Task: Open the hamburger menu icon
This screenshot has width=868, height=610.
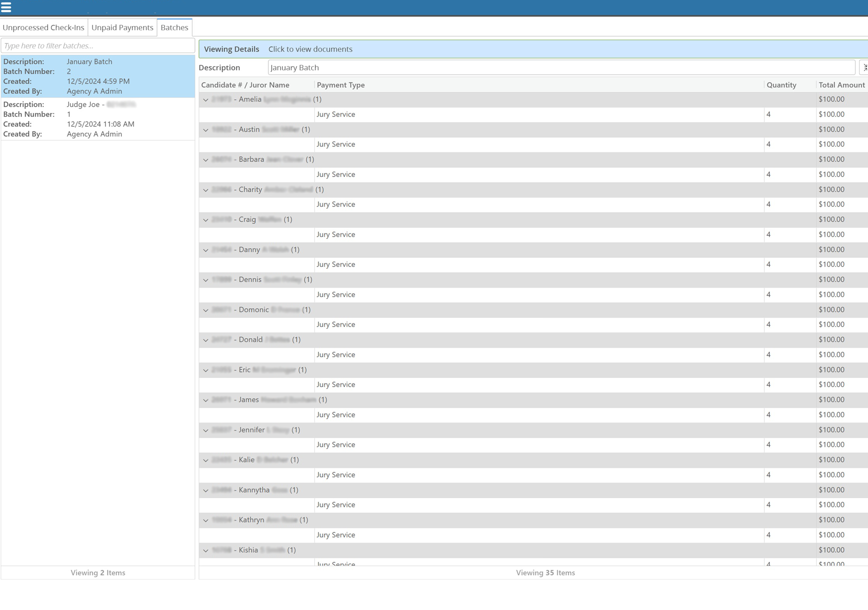Action: point(6,7)
